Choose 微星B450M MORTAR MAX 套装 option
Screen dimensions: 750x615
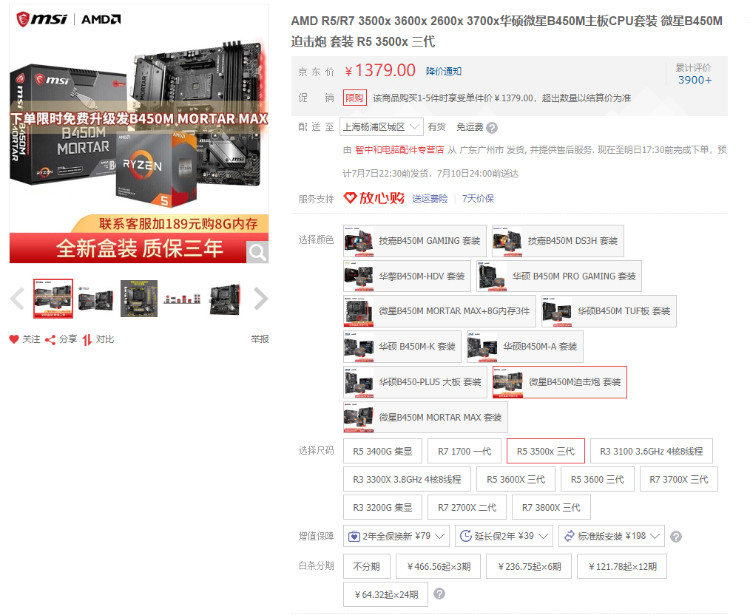coord(425,417)
